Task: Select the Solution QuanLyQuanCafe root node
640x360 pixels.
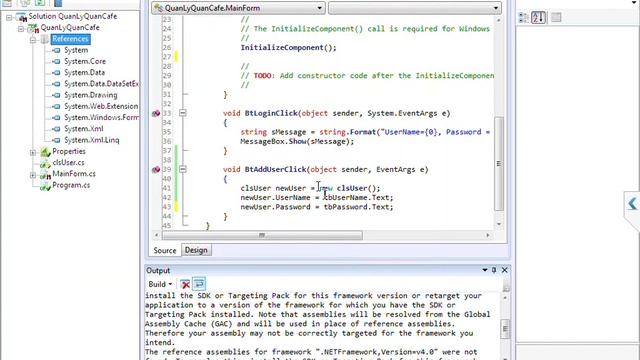Action: coord(73,16)
